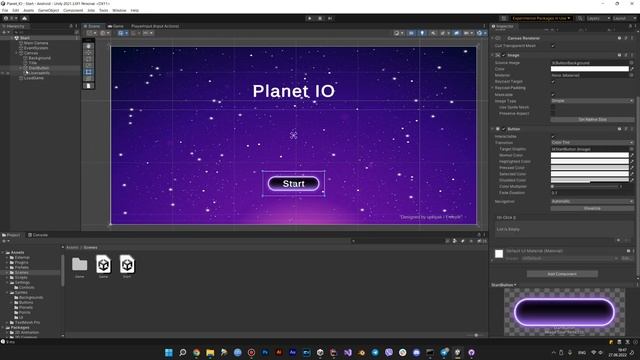Image resolution: width=640 pixels, height=360 pixels.
Task: Click Set Native Size button
Action: coord(592,120)
